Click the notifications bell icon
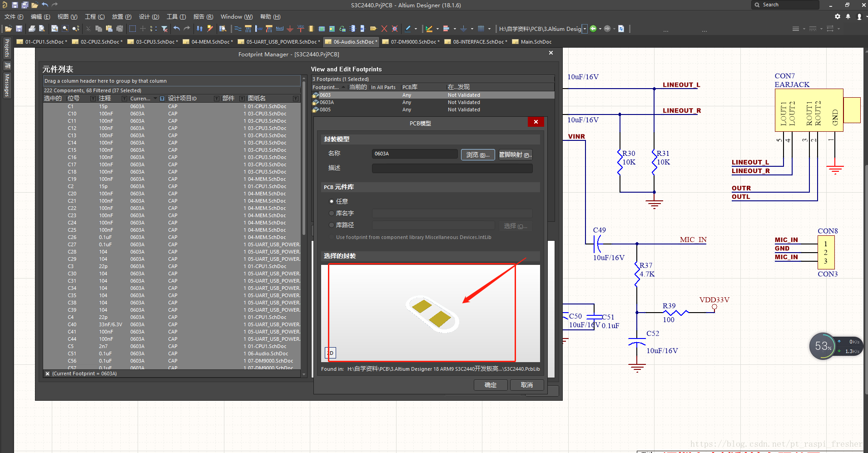Screen dimensions: 868x453 pyautogui.click(x=848, y=16)
